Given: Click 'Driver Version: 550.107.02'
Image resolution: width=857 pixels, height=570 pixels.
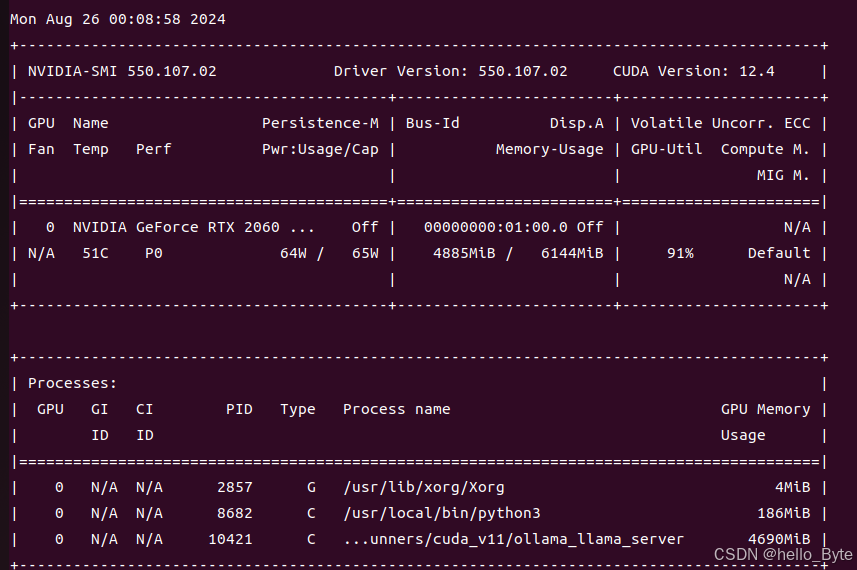Looking at the screenshot, I should coord(451,71).
